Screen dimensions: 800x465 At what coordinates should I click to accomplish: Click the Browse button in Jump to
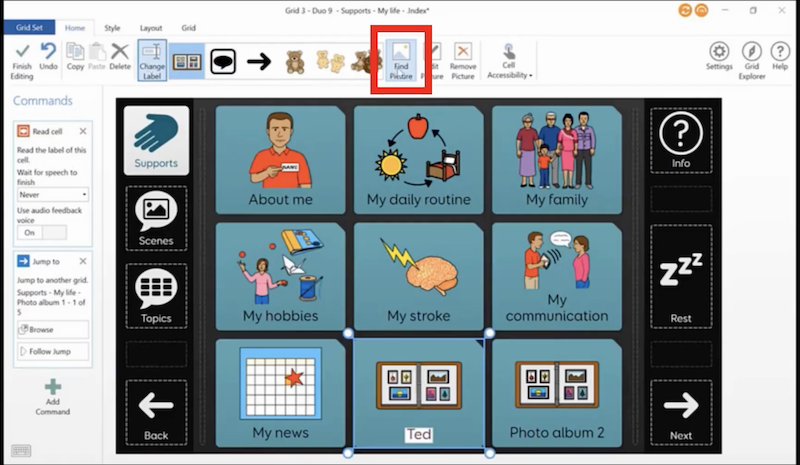point(53,329)
